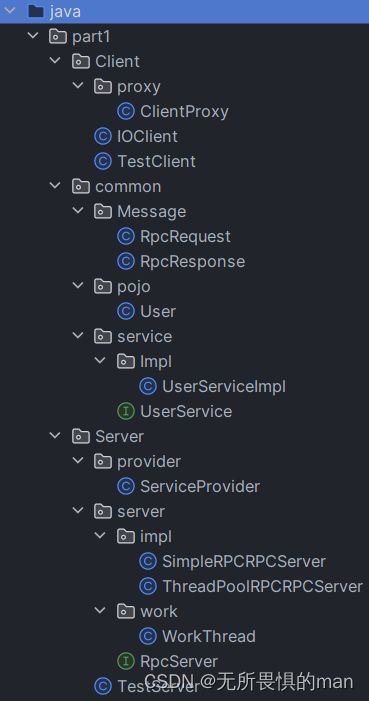Image resolution: width=369 pixels, height=701 pixels.
Task: Collapse the work package chevron
Action: [101, 611]
